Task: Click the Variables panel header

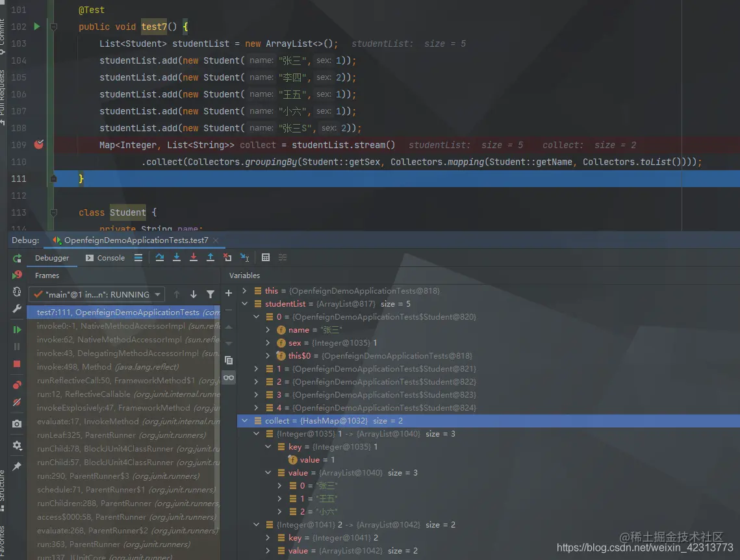Action: coord(244,275)
